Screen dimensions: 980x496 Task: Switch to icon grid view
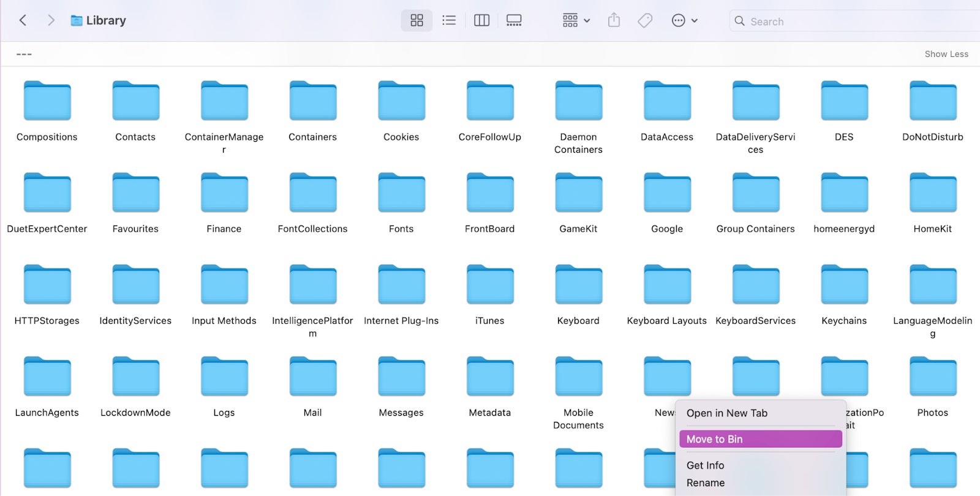pos(417,20)
